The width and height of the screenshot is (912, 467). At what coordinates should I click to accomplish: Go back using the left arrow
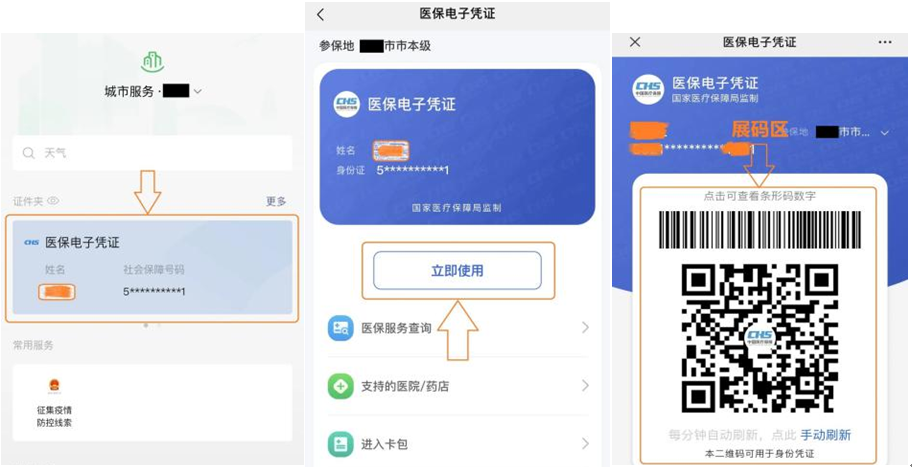320,15
